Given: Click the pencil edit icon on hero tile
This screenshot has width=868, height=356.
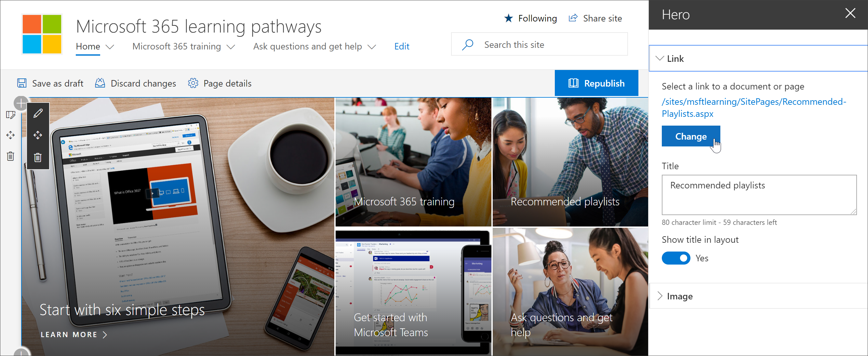Looking at the screenshot, I should (x=38, y=113).
